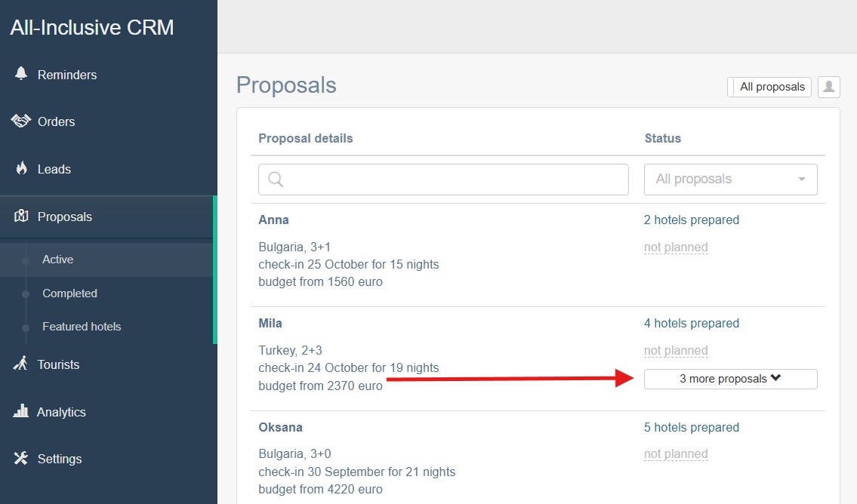Expand 3 more proposals for Mila
The image size is (857, 504).
point(730,379)
